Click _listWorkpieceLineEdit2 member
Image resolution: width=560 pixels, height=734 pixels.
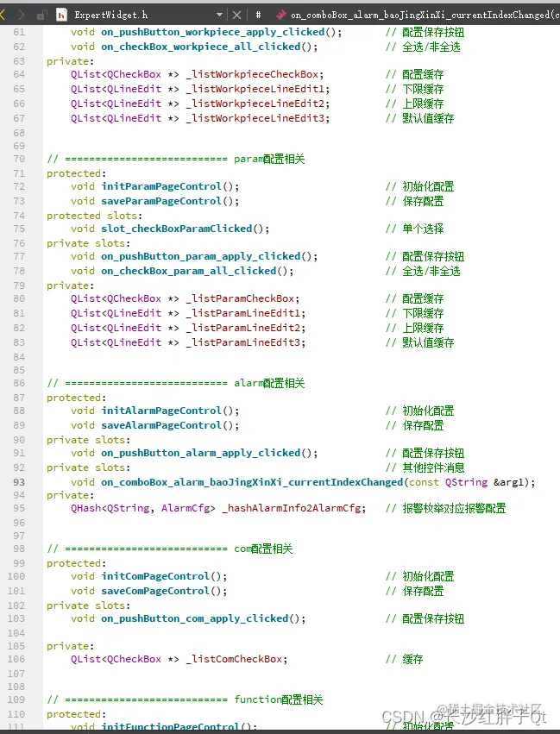[x=255, y=103]
